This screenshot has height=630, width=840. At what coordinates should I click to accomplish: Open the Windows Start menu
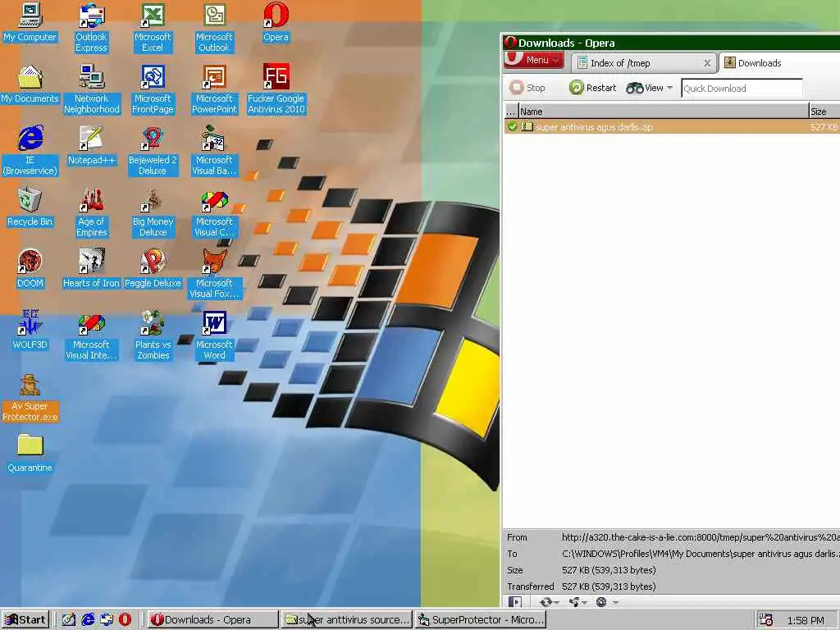[x=25, y=620]
